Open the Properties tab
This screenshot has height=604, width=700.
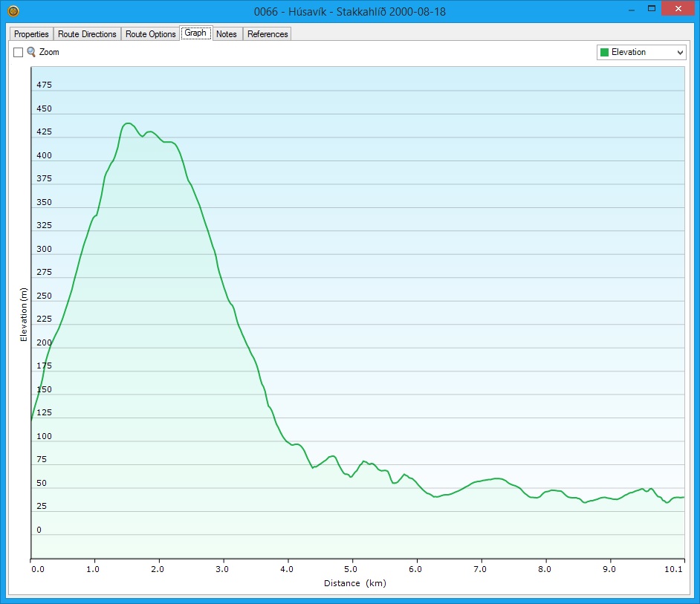pos(31,34)
